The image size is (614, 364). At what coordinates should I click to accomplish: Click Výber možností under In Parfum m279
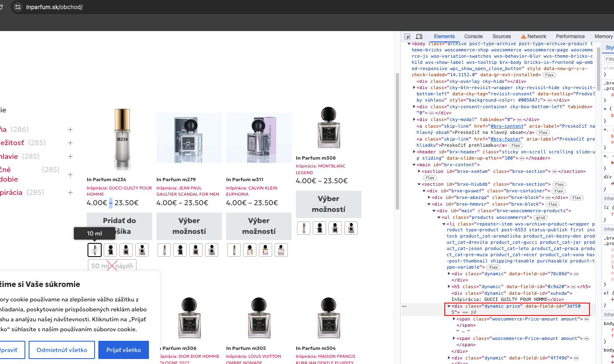189,226
